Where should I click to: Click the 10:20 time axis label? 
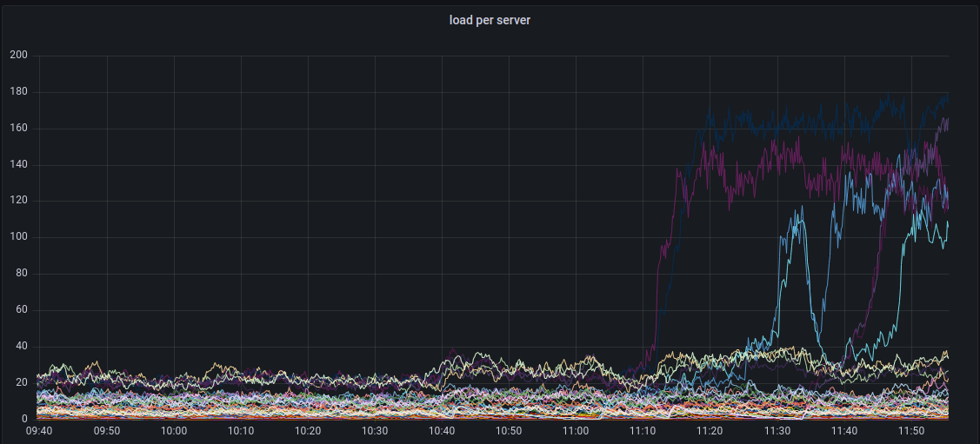[x=308, y=431]
